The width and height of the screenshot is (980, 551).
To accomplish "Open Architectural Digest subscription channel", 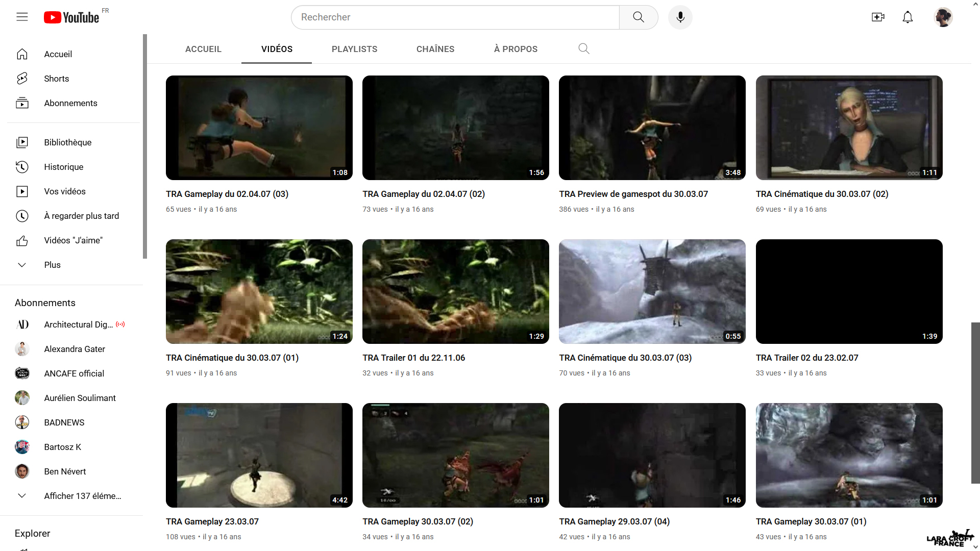I will tap(78, 324).
